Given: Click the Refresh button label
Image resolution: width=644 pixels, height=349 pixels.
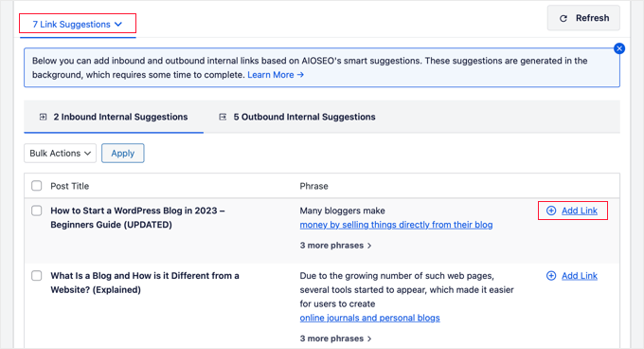Looking at the screenshot, I should pos(592,18).
